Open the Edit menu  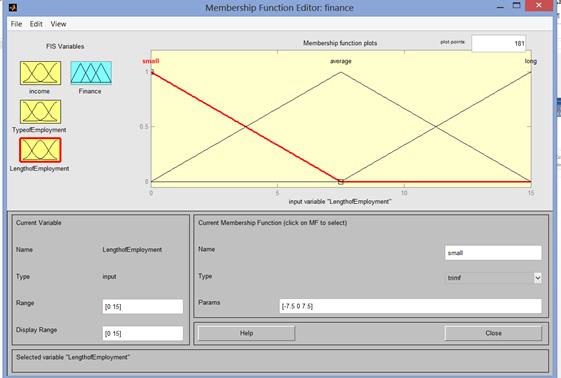[x=36, y=24]
